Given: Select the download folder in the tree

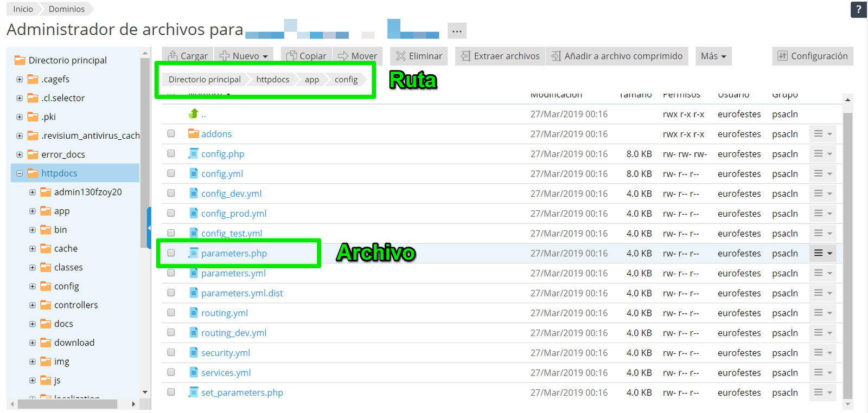Looking at the screenshot, I should click(x=74, y=343).
